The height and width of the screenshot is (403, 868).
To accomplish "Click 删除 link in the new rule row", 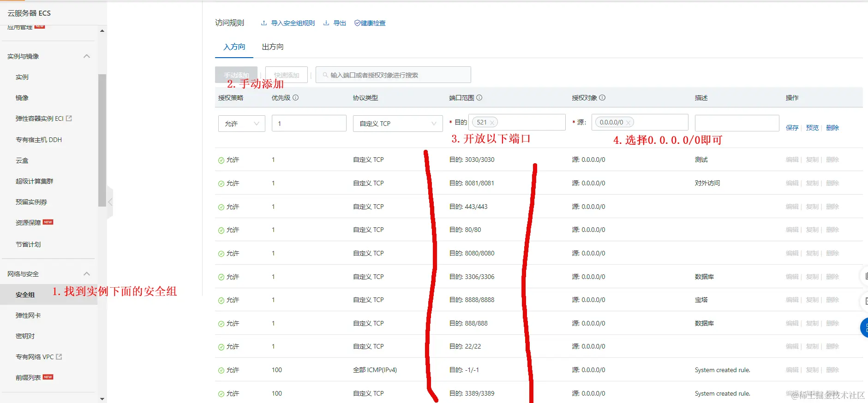I will pos(832,128).
